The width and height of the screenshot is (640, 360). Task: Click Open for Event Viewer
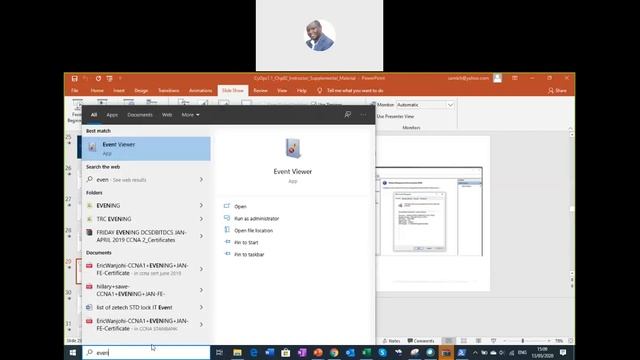(x=240, y=207)
